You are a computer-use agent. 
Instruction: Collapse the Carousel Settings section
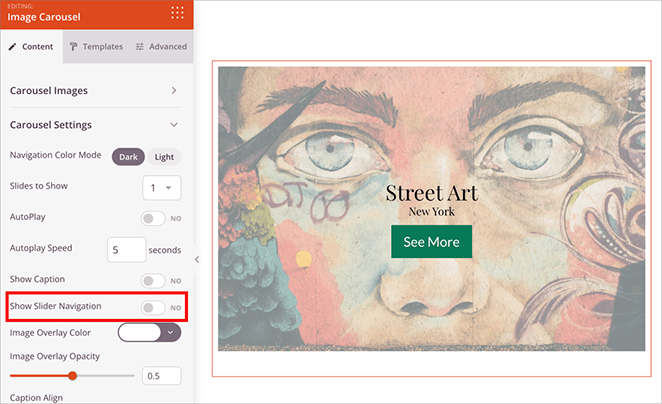(174, 125)
